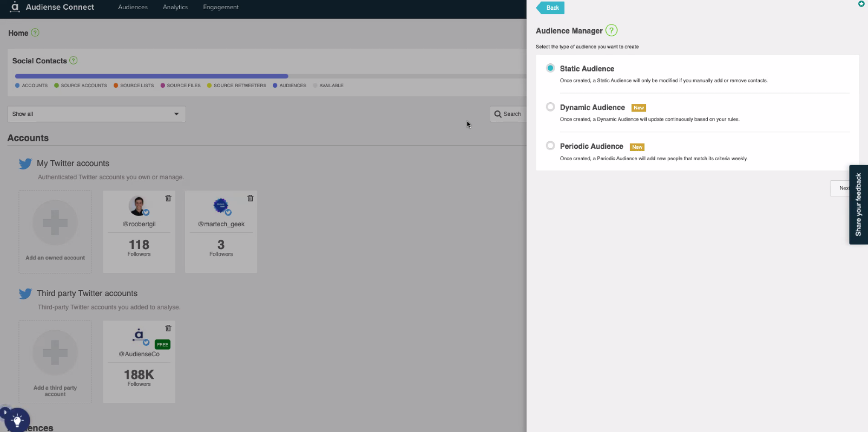Choose the Dynamic Audience option

tap(550, 107)
